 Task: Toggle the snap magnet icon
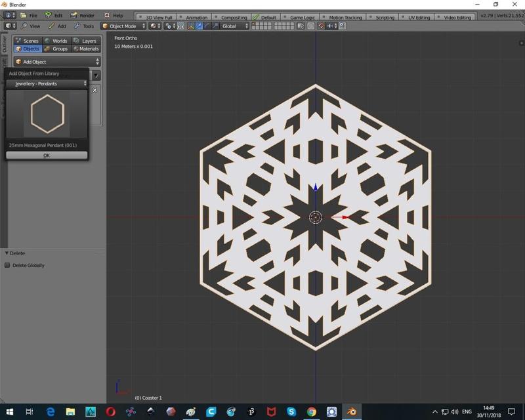321,26
